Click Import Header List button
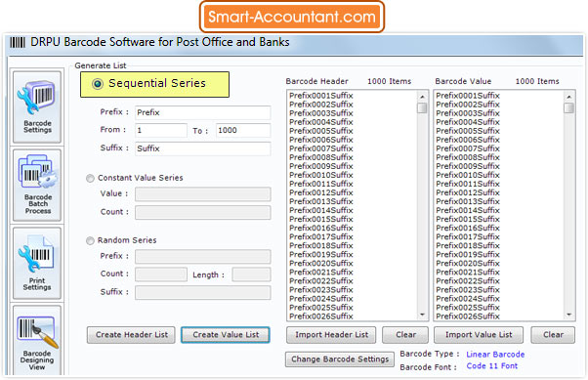This screenshot has width=588, height=380. click(331, 335)
